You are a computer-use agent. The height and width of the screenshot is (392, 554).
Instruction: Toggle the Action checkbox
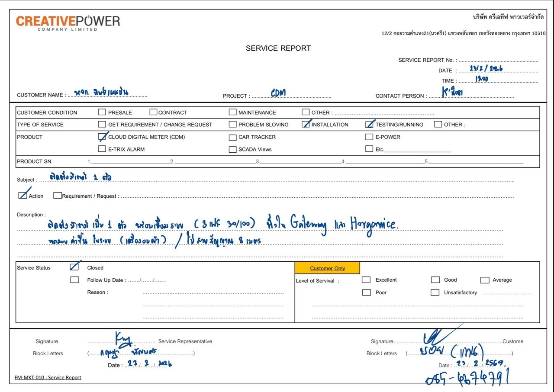tap(23, 195)
